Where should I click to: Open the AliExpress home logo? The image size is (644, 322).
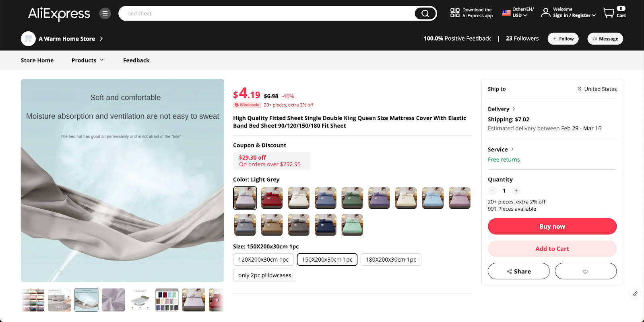59,14
